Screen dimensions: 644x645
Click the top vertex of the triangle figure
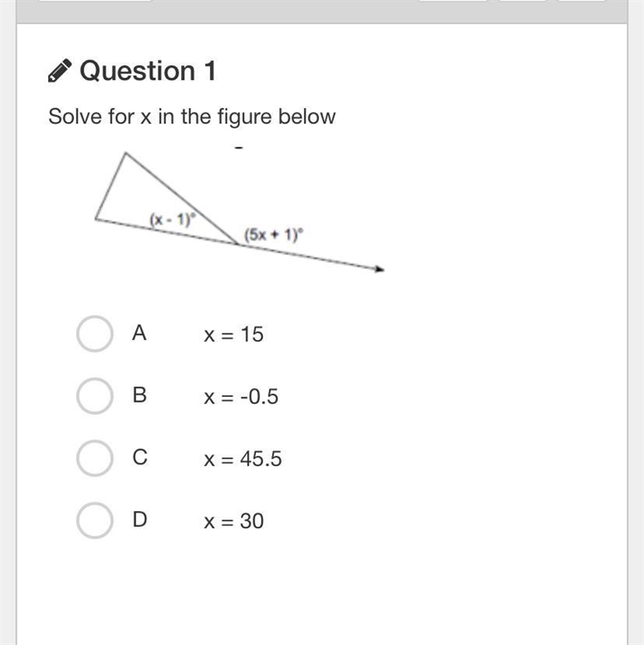tap(126, 153)
